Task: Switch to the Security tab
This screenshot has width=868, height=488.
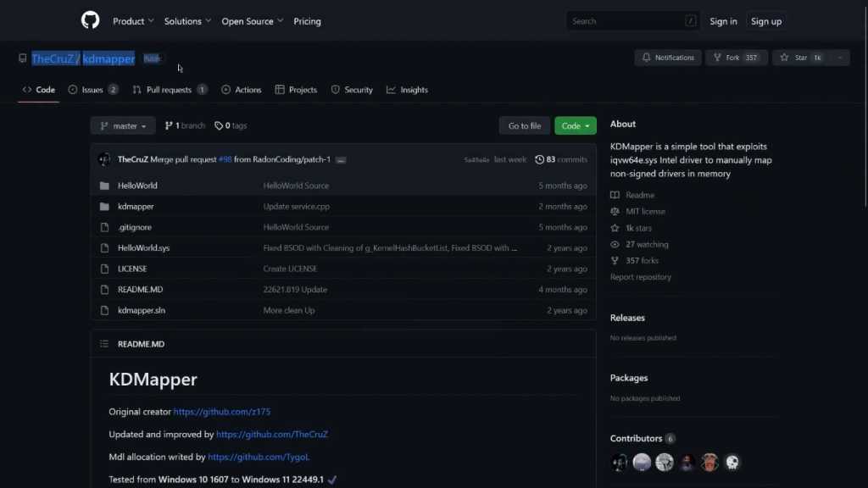Action: pos(352,90)
